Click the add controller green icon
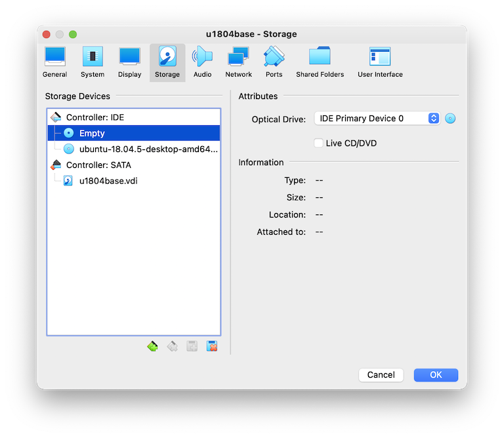Image resolution: width=504 pixels, height=438 pixels. (x=152, y=346)
